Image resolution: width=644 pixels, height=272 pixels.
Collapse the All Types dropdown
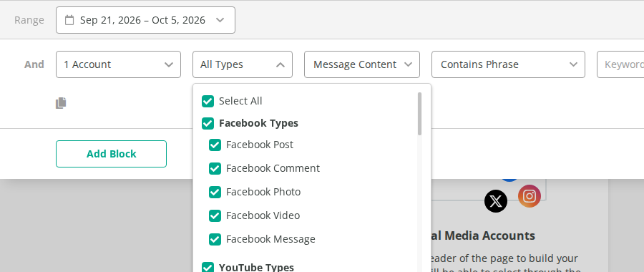pyautogui.click(x=243, y=64)
